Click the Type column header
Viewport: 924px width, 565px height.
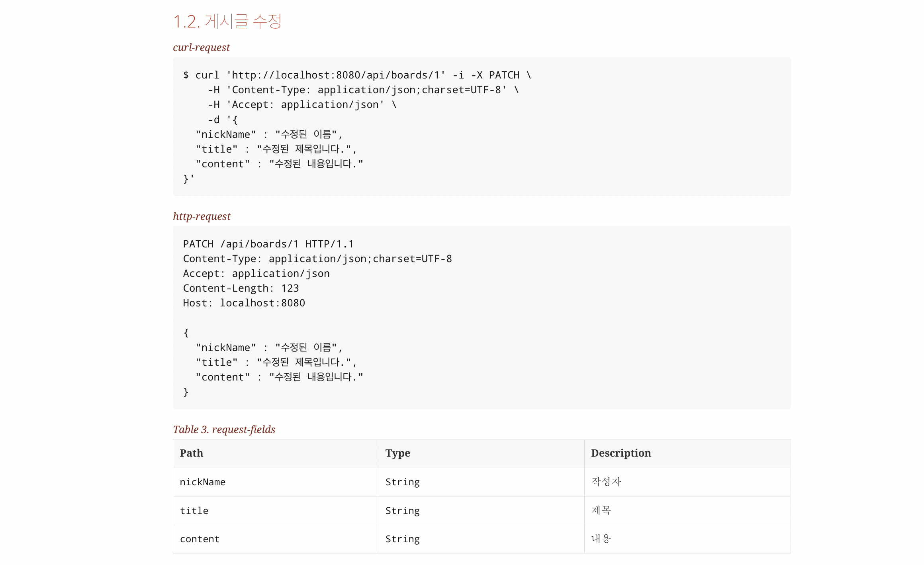[x=397, y=453]
